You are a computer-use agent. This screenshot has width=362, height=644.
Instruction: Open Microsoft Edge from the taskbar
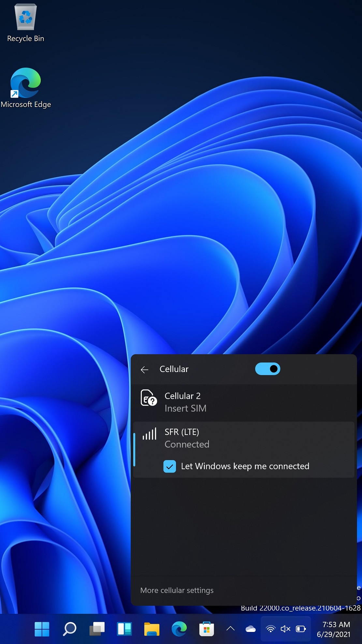tap(179, 629)
